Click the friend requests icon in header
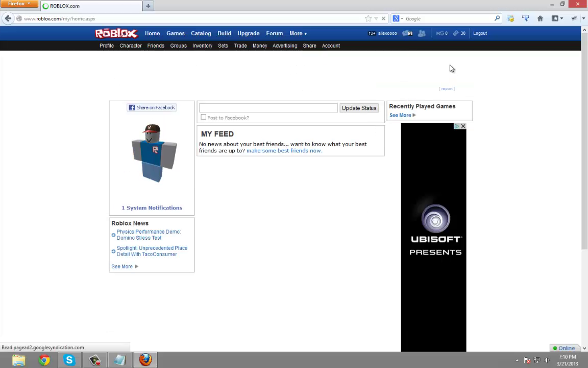This screenshot has width=588, height=368. coord(422,33)
